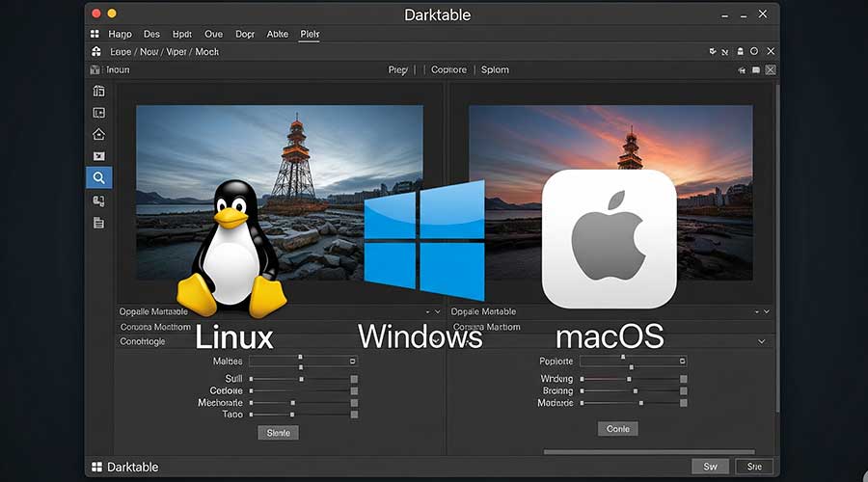
Task: Switch to the Prep tab
Action: point(397,69)
